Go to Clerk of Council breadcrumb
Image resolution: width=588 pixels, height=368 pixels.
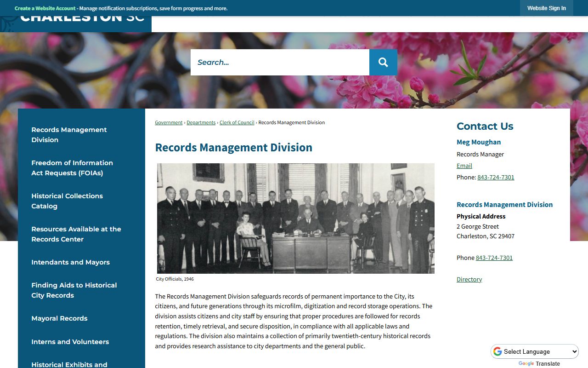click(237, 122)
